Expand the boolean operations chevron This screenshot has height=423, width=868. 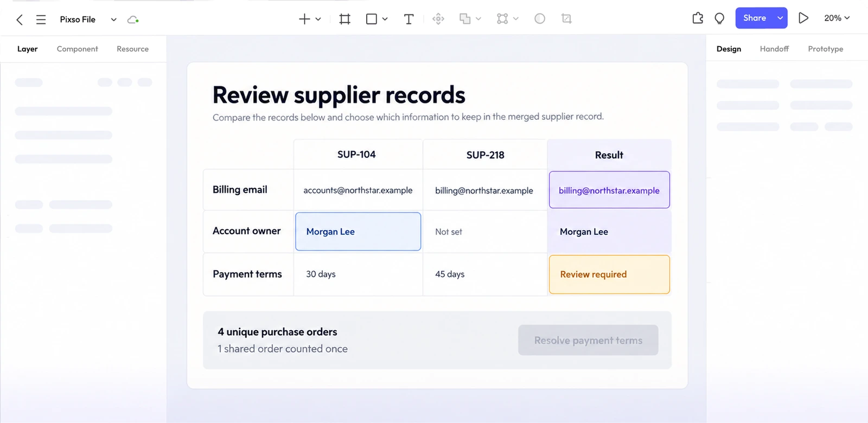478,19
